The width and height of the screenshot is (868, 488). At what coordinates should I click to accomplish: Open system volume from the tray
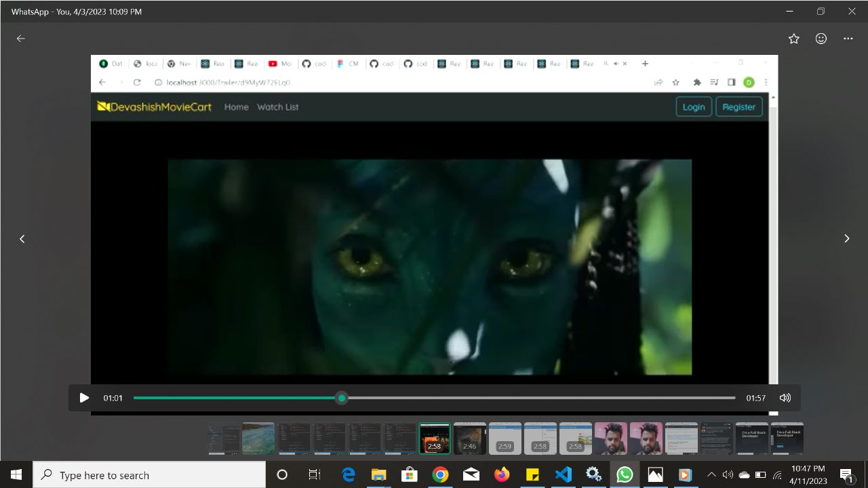click(x=728, y=475)
